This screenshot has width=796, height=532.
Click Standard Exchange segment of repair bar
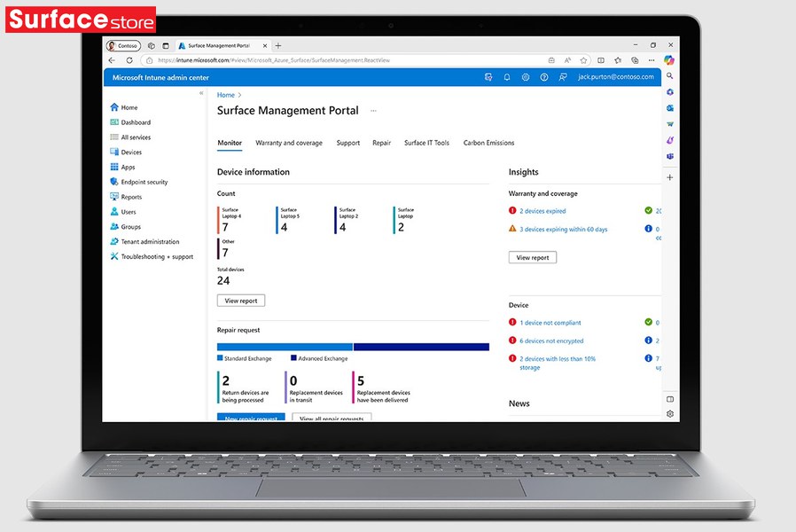pyautogui.click(x=285, y=348)
